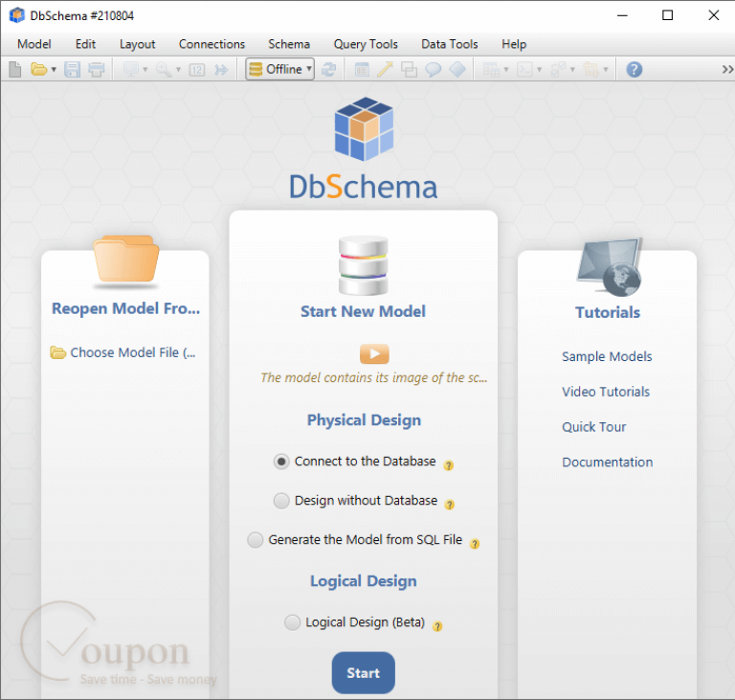This screenshot has height=700, width=735.
Task: Open the Quick Tour link
Action: coord(594,427)
